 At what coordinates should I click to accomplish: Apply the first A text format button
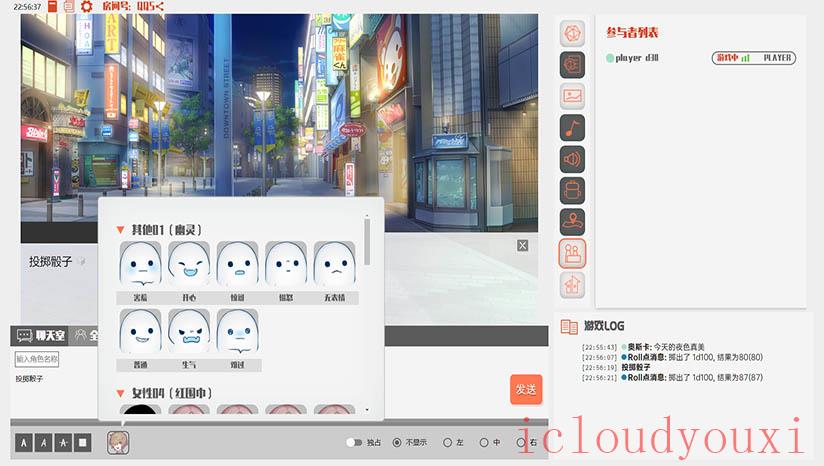(x=23, y=443)
